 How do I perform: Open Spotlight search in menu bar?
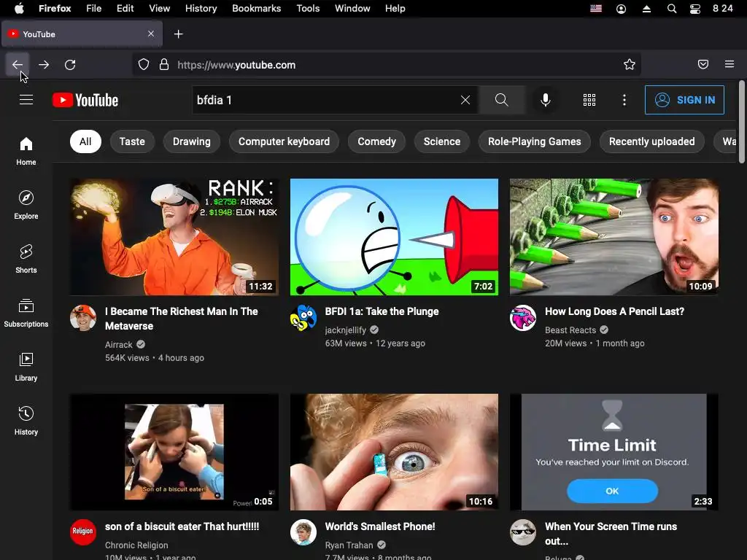672,9
